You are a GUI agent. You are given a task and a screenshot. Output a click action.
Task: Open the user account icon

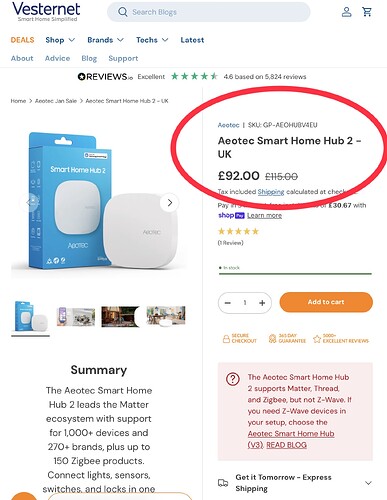[x=347, y=12]
